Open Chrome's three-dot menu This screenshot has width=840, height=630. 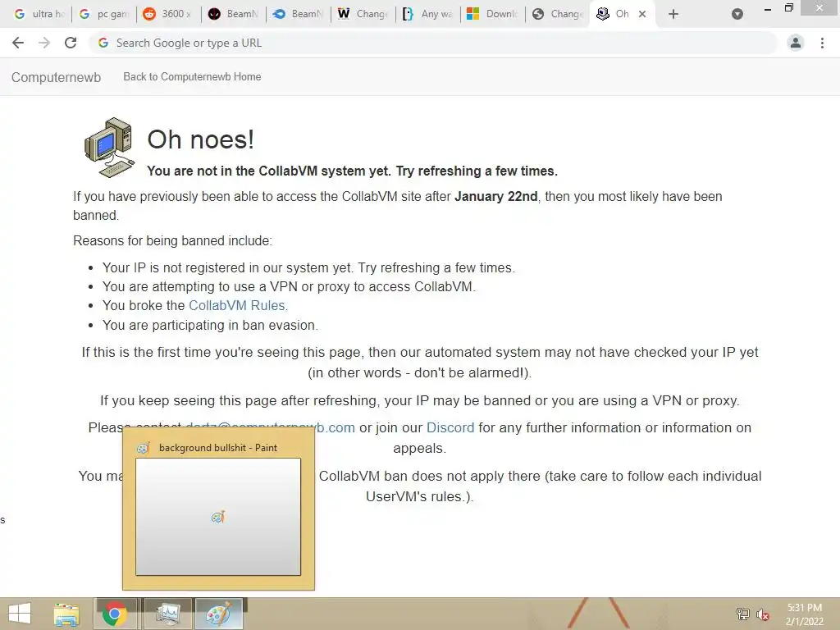tap(822, 43)
